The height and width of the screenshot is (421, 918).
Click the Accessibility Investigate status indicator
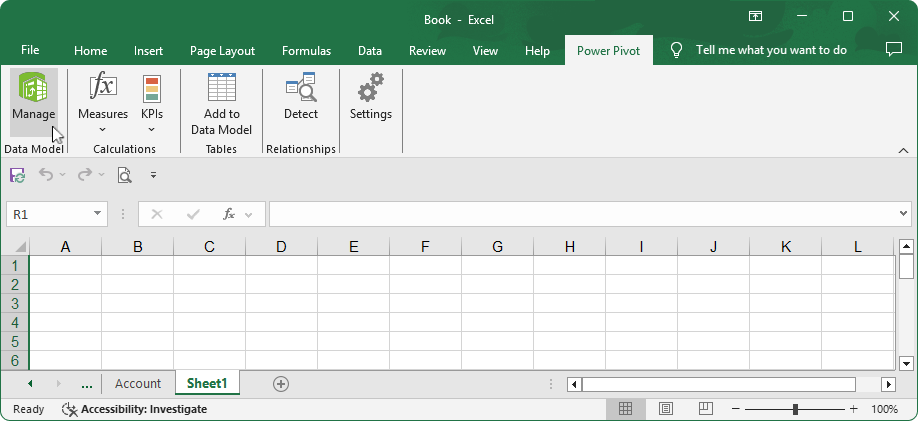(x=135, y=409)
